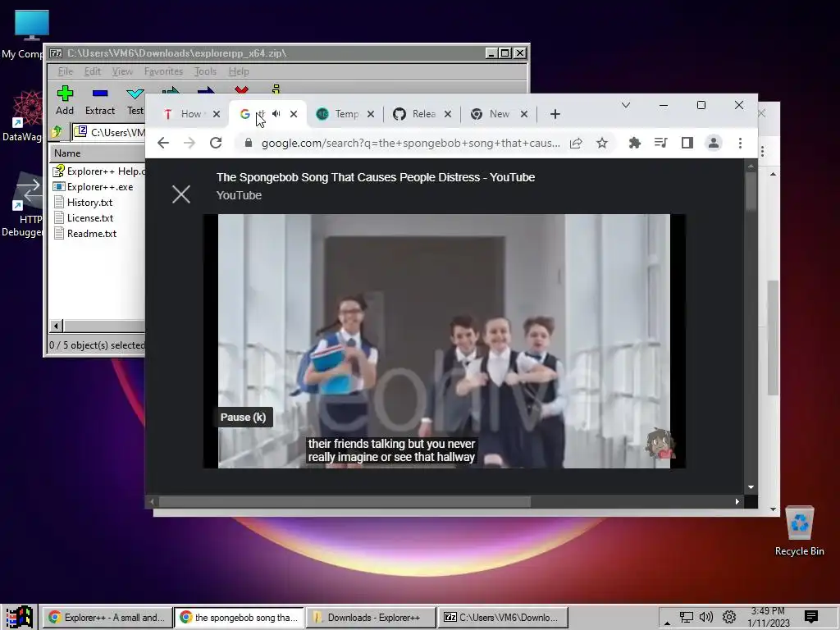Image resolution: width=840 pixels, height=630 pixels.
Task: Click the Extract icon in 7-Zip toolbar
Action: pyautogui.click(x=99, y=100)
